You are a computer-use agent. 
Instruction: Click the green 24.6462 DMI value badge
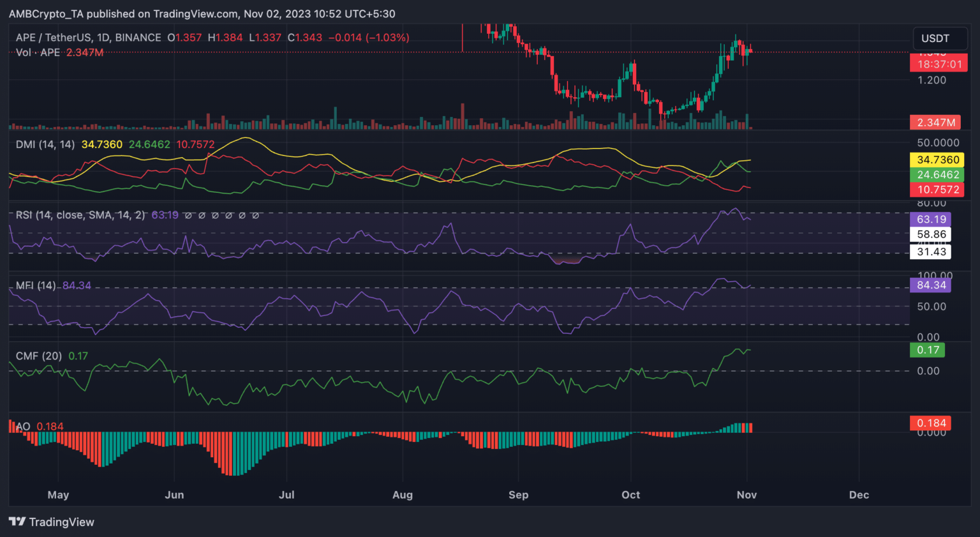(937, 174)
